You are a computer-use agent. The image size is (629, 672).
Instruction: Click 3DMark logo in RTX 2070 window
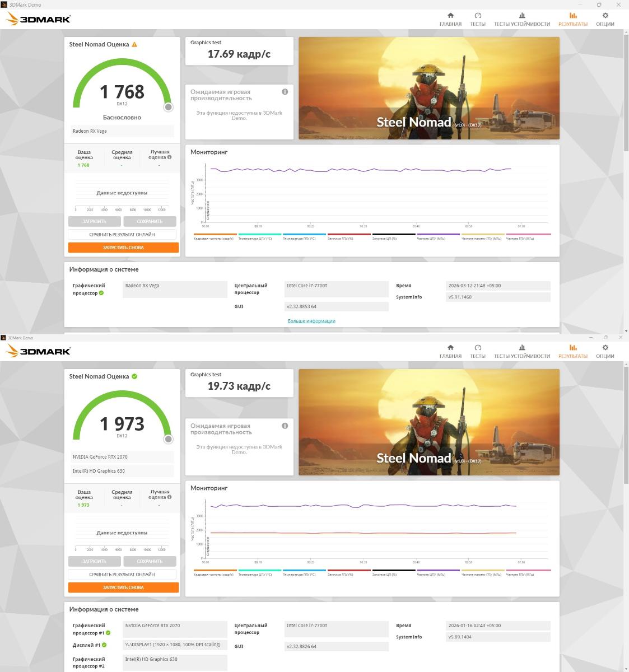pos(38,351)
